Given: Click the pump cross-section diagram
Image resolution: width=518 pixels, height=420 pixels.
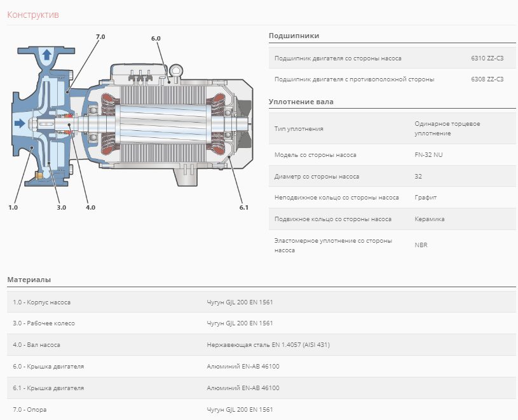Looking at the screenshot, I should pos(132,122).
